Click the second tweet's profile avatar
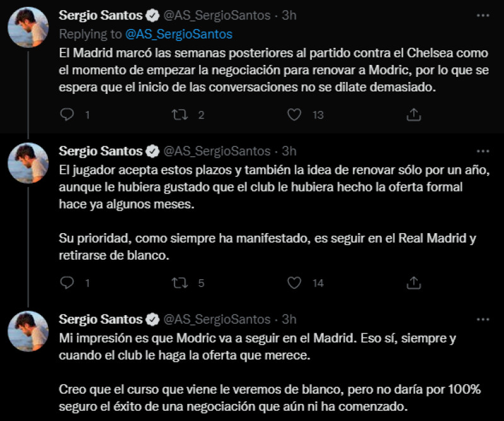 click(28, 163)
